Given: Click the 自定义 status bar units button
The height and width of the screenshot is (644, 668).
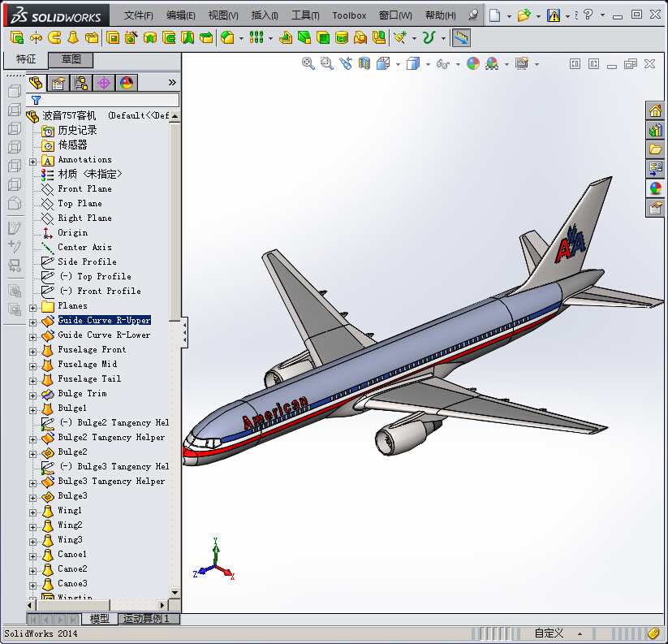Looking at the screenshot, I should tap(549, 633).
